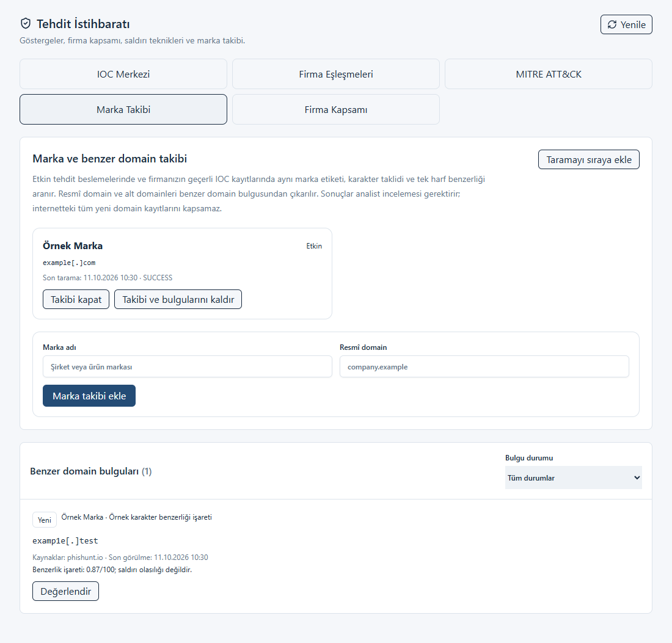Click the Değerlendir button
672x643 pixels.
tap(65, 591)
